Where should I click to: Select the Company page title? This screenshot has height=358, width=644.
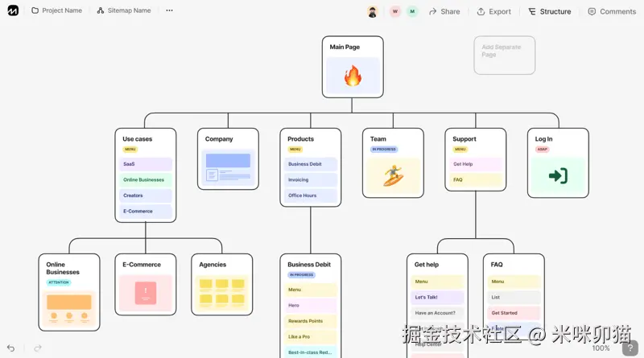[219, 138]
